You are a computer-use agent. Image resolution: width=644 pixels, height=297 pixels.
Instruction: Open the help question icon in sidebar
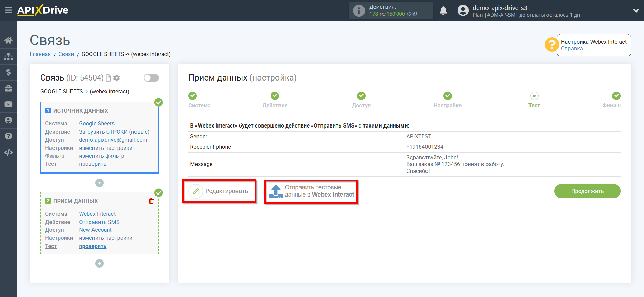pyautogui.click(x=8, y=136)
